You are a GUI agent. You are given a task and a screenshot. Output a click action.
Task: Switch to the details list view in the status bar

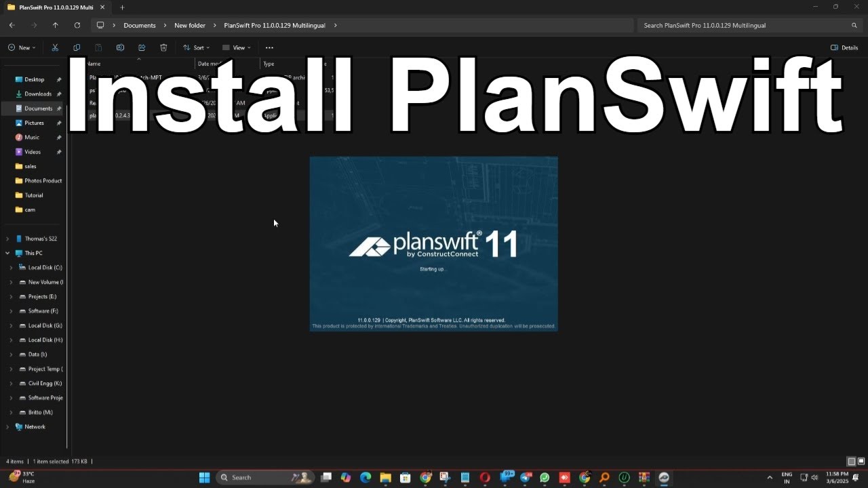852,462
